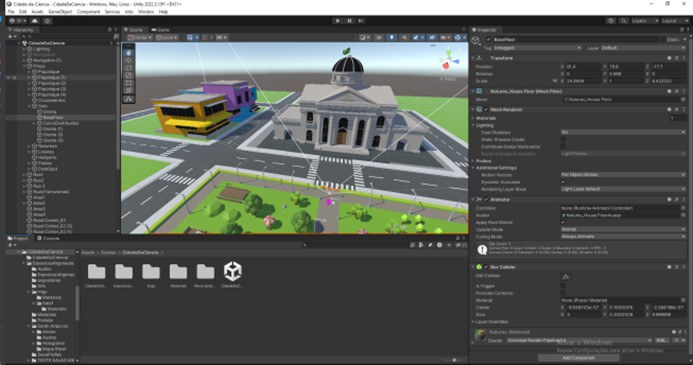Open the Tag dropdown showing Untagged
This screenshot has width=693, height=365.
point(537,48)
